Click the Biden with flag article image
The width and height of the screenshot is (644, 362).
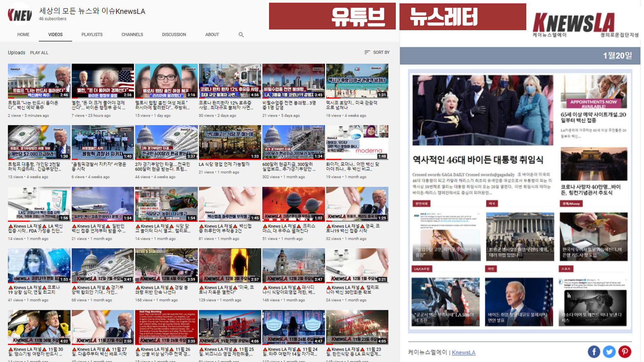[x=519, y=302]
